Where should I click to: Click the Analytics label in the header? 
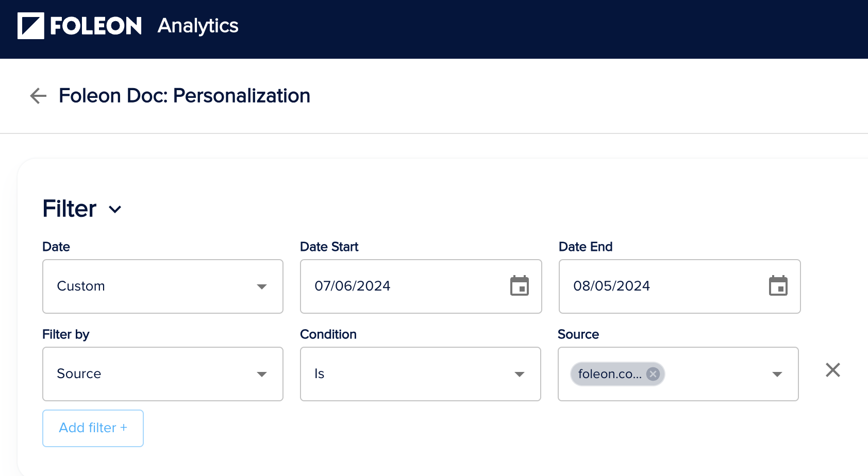[x=197, y=25]
